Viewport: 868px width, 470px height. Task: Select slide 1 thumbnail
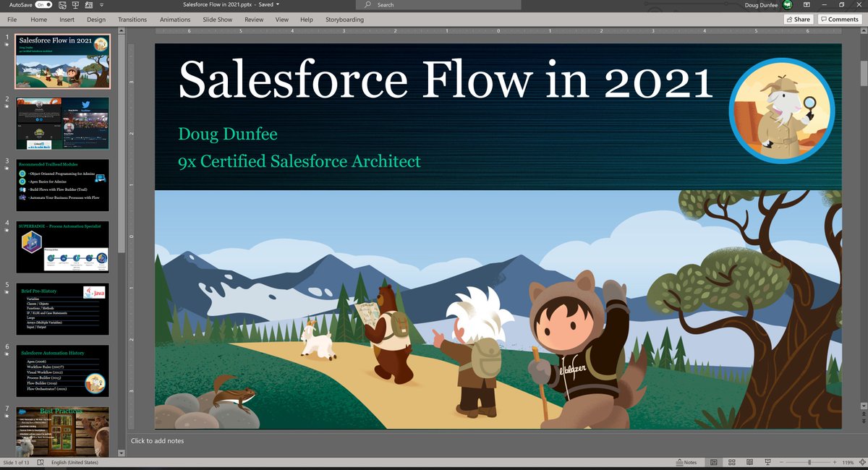62,61
